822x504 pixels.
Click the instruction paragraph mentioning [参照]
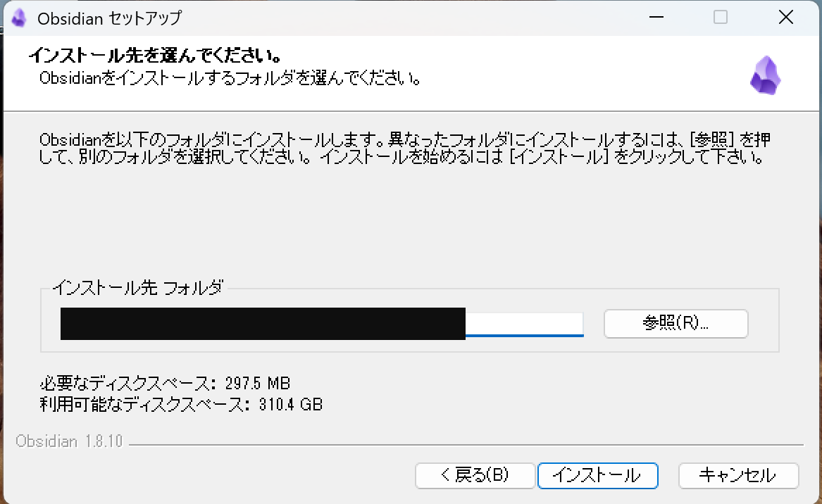point(405,148)
